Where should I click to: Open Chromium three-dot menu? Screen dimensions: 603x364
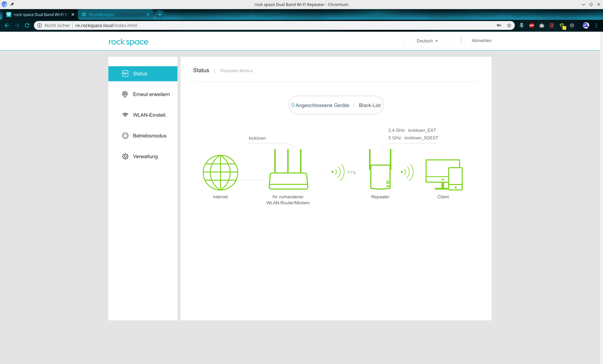click(x=596, y=25)
